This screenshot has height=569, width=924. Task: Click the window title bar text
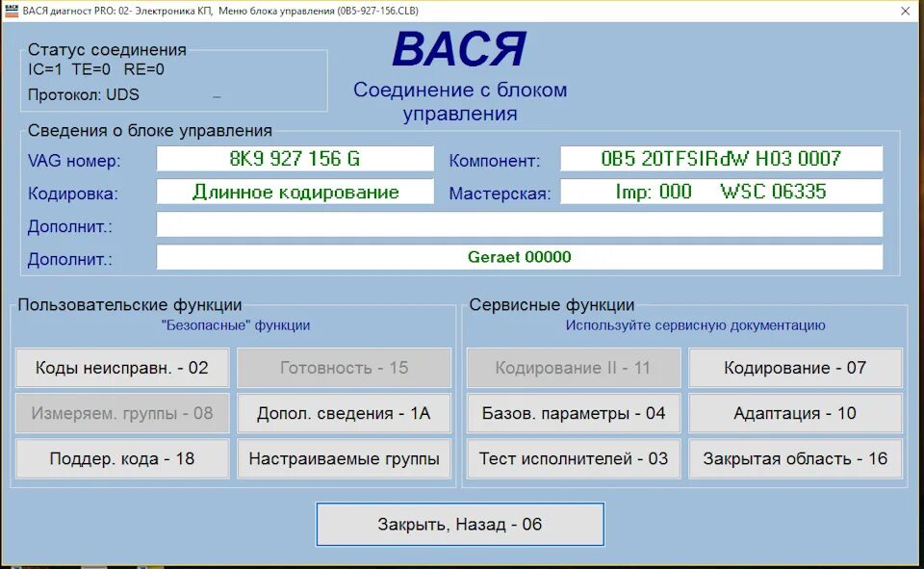tap(220, 11)
